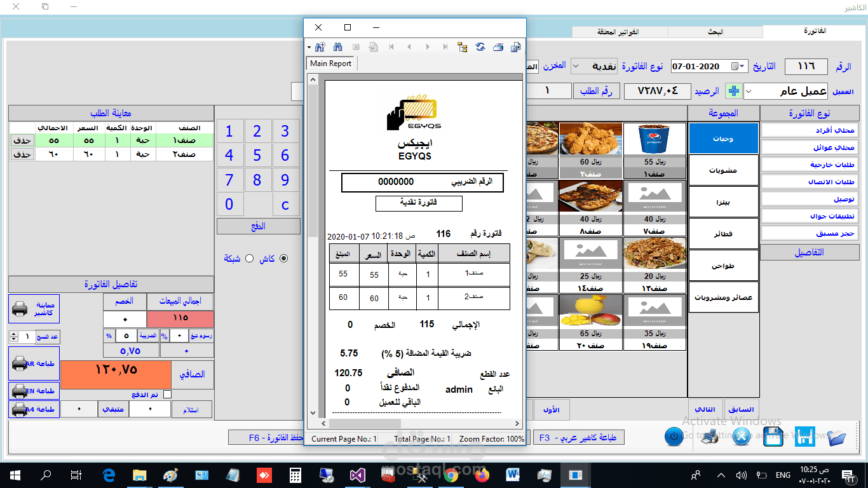
Task: Click the keypad clear button c
Action: pyautogui.click(x=285, y=205)
